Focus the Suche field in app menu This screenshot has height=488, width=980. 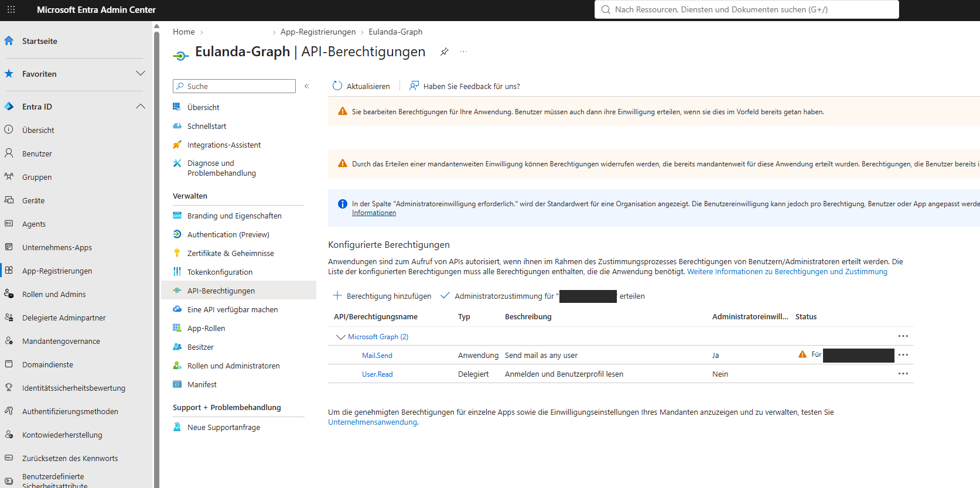point(234,86)
